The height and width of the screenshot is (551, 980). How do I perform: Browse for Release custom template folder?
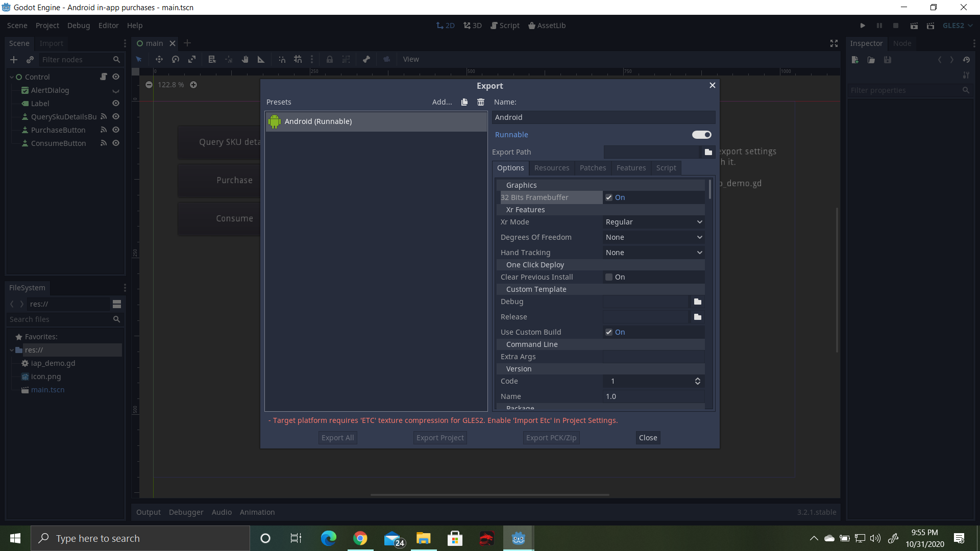698,317
